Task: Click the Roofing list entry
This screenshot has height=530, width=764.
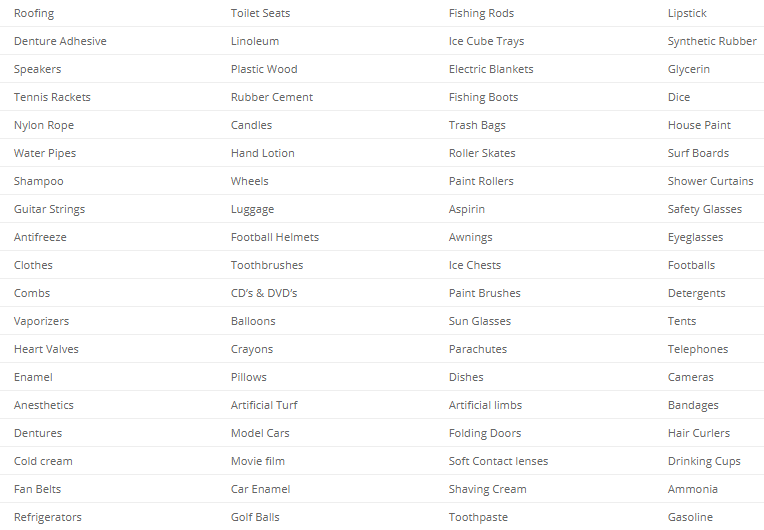Action: 34,13
